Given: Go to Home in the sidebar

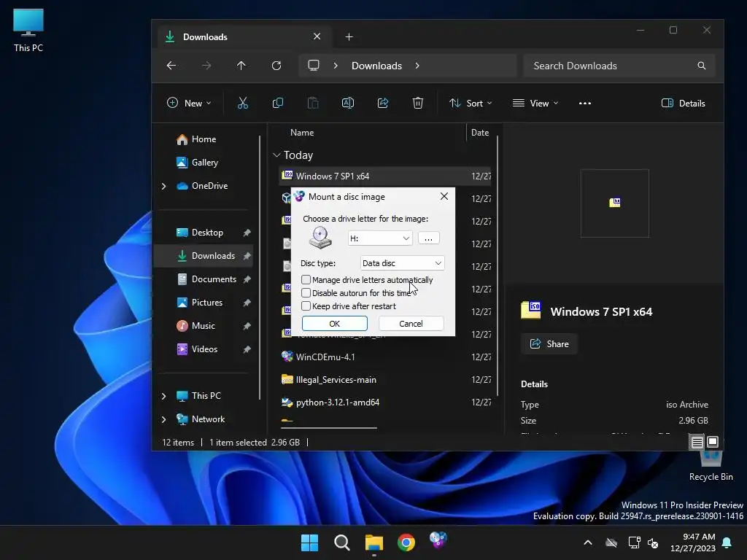Looking at the screenshot, I should tap(204, 139).
